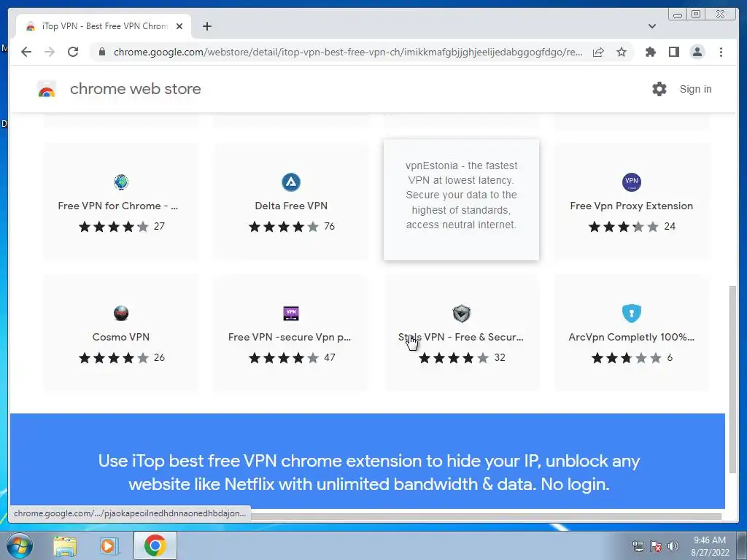Open the Cosmo VPN listing
The image size is (747, 560).
121,332
